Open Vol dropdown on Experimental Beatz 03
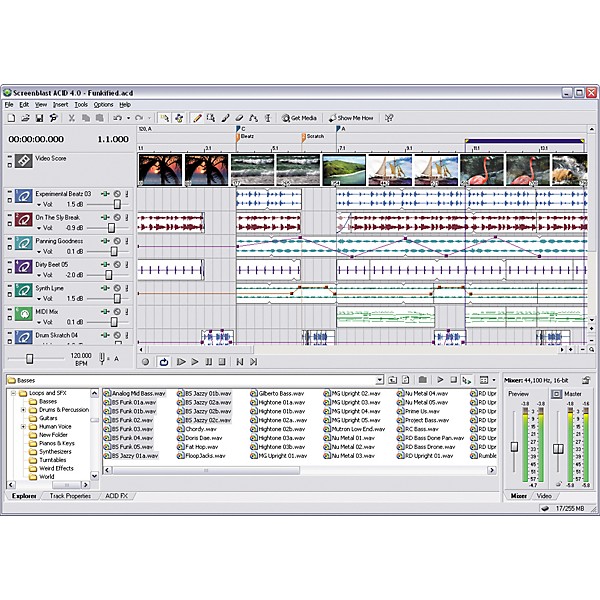Screen dimensions: 600x600 [39, 205]
